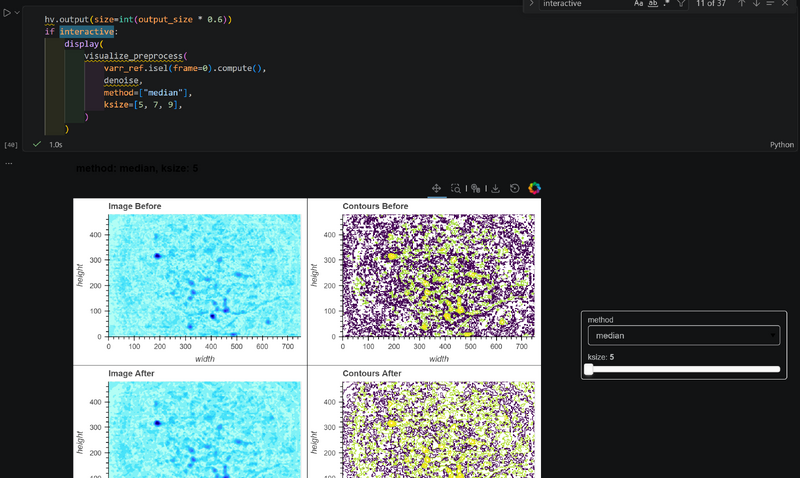Image resolution: width=800 pixels, height=478 pixels.
Task: Click the 'method=["median"],' code line
Action: 148,93
